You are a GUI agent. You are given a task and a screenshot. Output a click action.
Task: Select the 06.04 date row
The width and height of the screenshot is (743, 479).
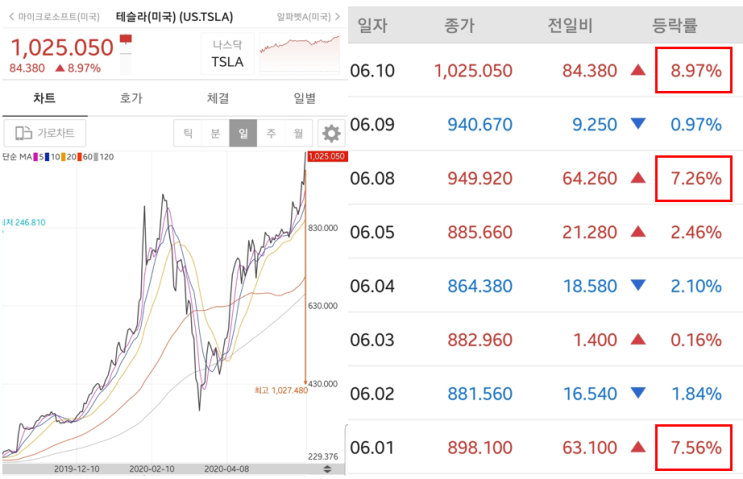point(545,286)
